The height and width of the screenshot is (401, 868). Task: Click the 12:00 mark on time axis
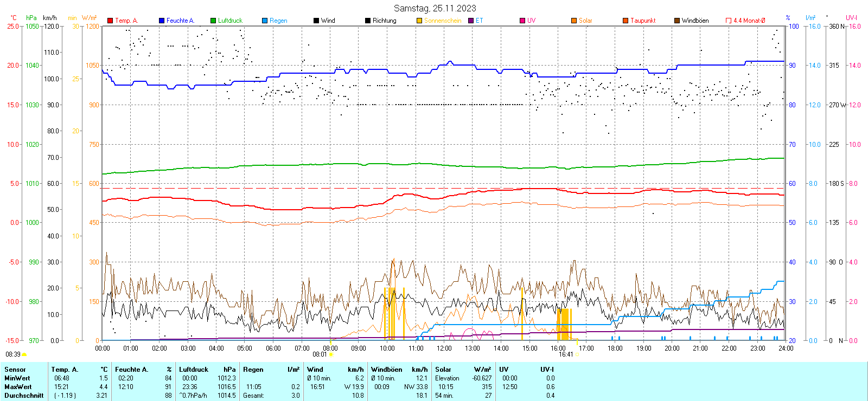pos(444,348)
